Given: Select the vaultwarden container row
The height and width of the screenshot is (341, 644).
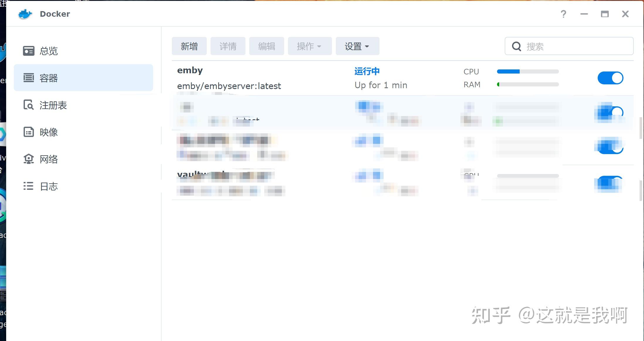Looking at the screenshot, I should pyautogui.click(x=264, y=182).
